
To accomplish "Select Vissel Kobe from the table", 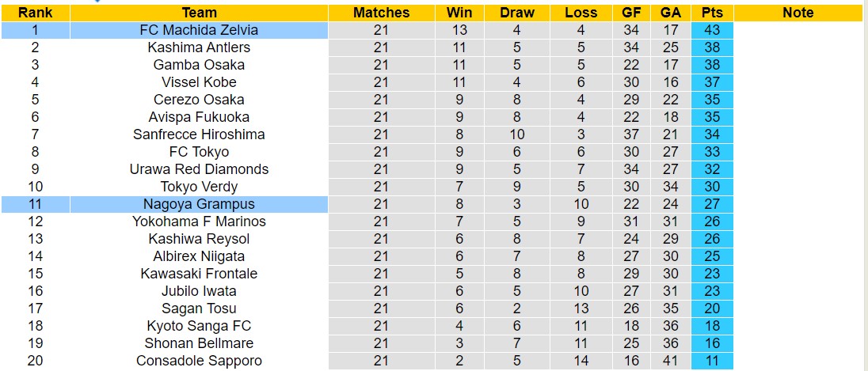I will click(x=199, y=82).
